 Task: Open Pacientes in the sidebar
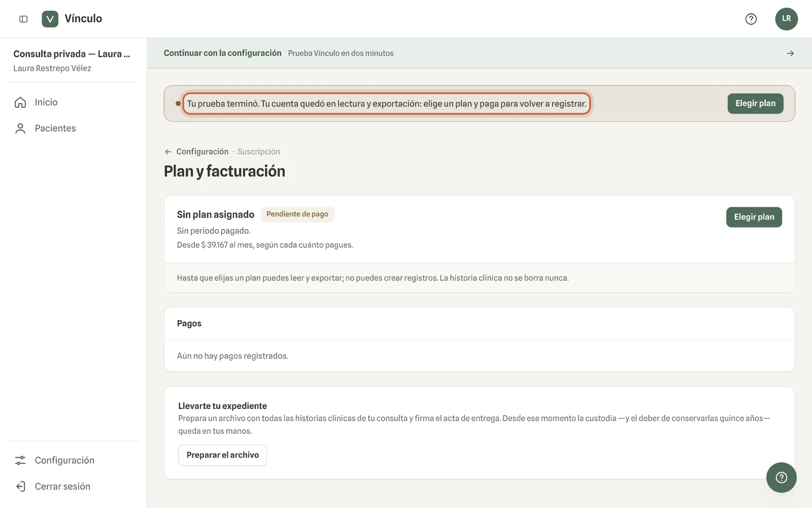[74, 129]
